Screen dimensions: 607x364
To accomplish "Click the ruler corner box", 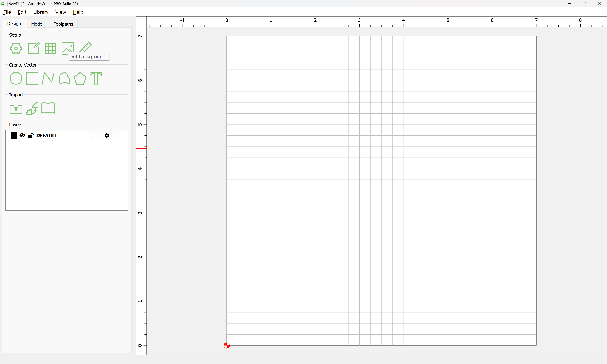I will [142, 22].
